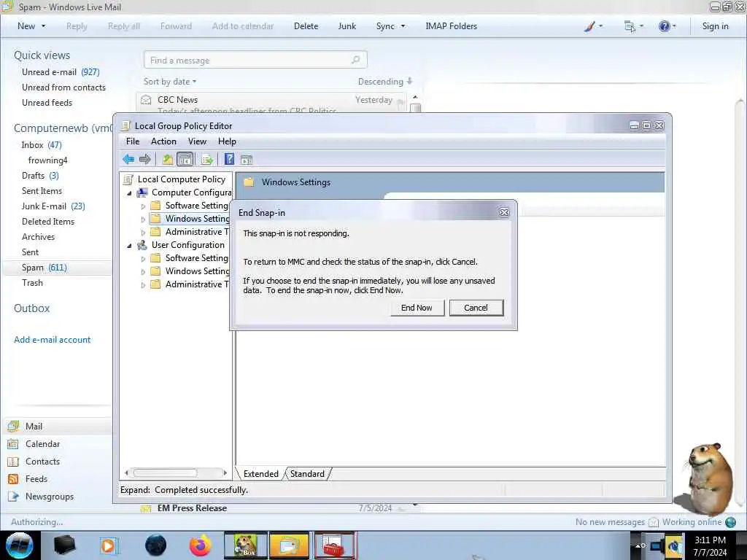Open the media player taskbar icon
Image resolution: width=747 pixels, height=560 pixels.
[x=108, y=545]
